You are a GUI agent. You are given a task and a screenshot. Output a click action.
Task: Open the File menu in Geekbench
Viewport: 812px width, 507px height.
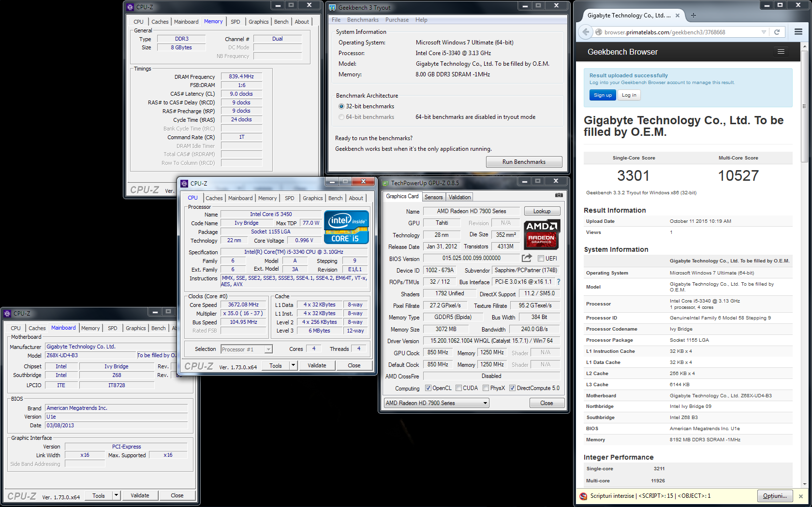click(336, 20)
